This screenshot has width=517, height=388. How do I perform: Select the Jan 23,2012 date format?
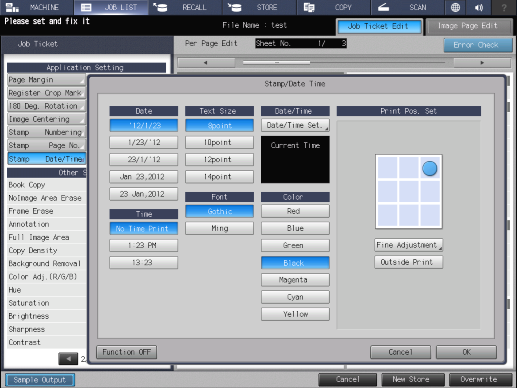[143, 177]
